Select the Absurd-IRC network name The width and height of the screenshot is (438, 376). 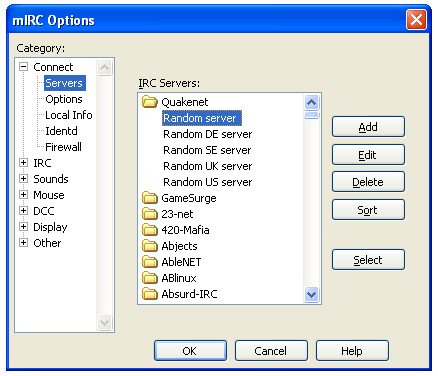[x=189, y=294]
